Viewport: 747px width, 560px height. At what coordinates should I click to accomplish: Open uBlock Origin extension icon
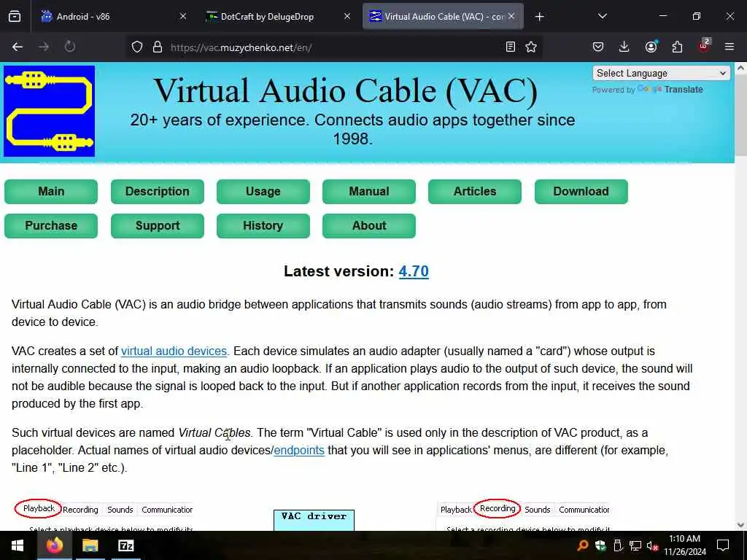coord(704,46)
